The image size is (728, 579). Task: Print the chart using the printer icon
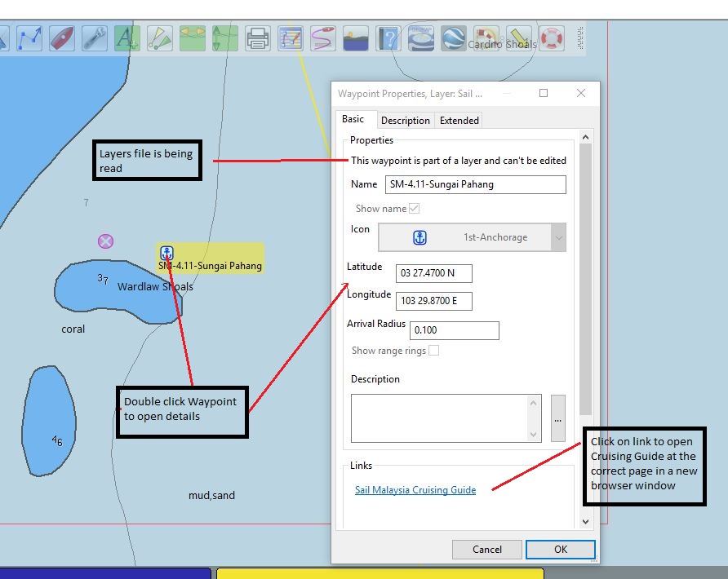pyautogui.click(x=257, y=38)
